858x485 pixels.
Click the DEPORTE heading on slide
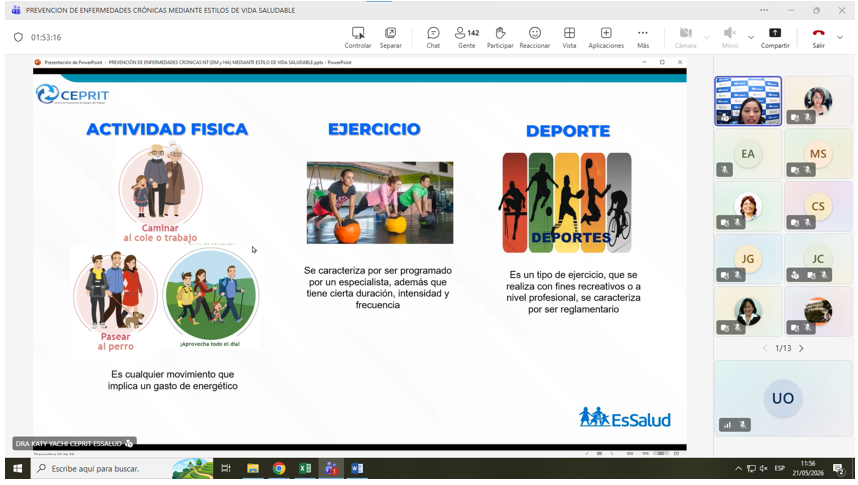tap(568, 131)
